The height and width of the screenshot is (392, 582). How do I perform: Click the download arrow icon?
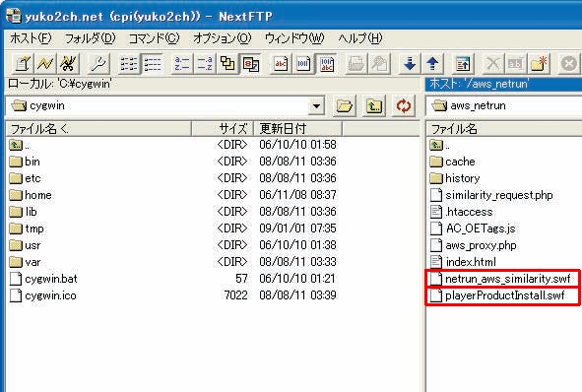pos(410,64)
